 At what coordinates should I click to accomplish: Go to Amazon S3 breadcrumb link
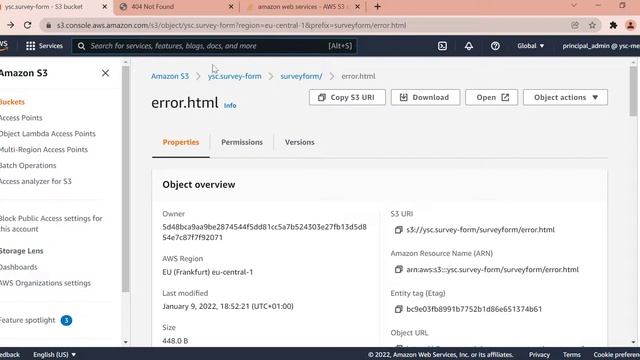[x=170, y=76]
